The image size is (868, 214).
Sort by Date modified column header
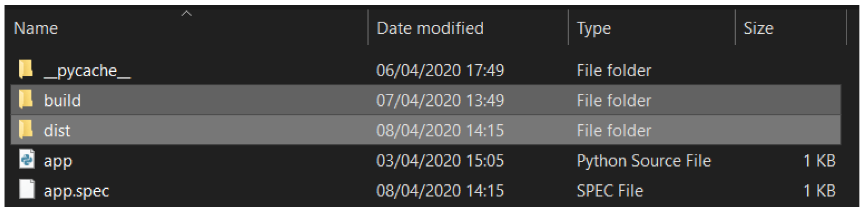[x=430, y=28]
